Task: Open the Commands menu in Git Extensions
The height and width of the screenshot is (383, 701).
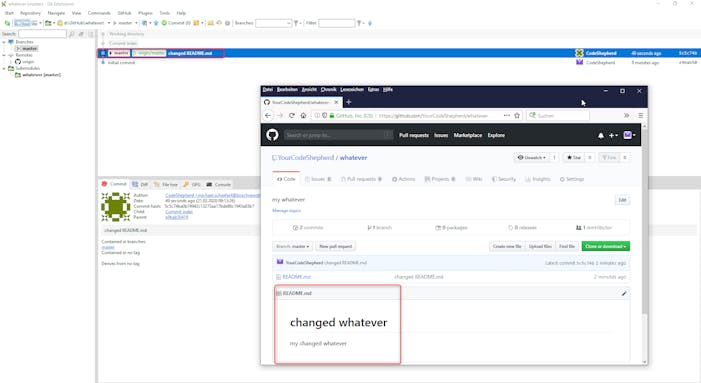Action: point(99,13)
